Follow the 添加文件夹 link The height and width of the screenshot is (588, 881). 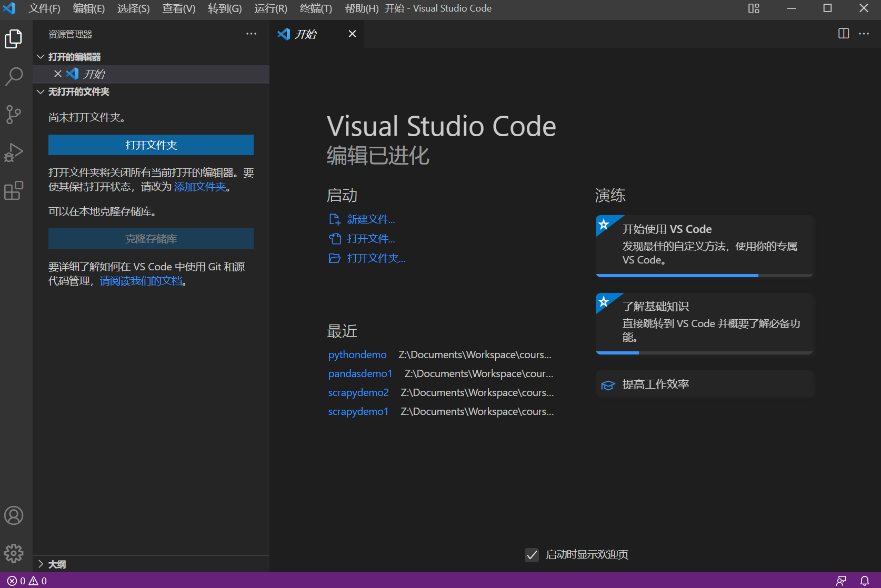[200, 187]
